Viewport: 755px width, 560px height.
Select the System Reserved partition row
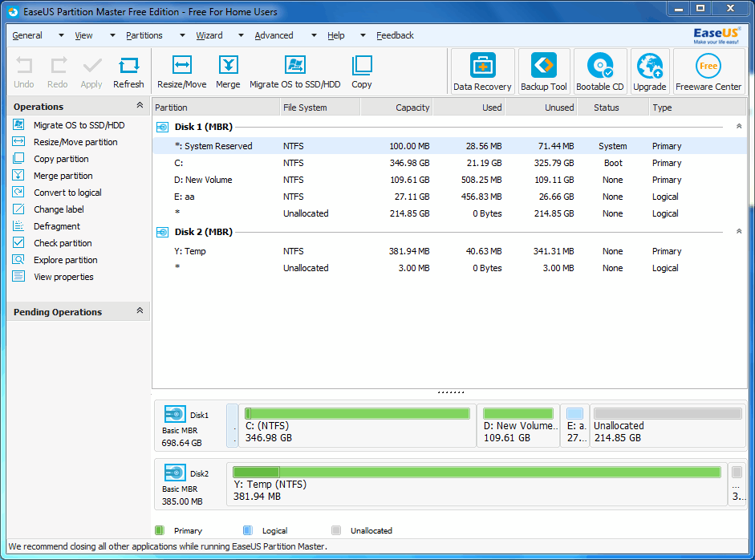point(450,146)
